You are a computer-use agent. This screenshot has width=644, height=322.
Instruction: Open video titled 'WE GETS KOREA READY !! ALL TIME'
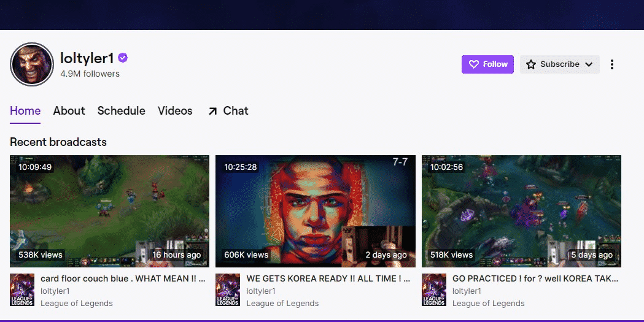coord(328,278)
